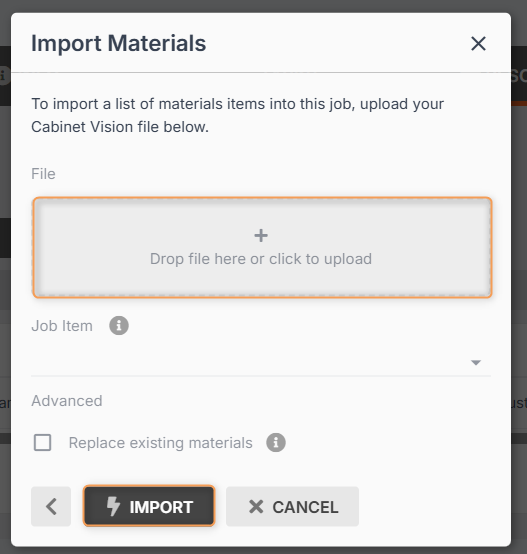This screenshot has height=554, width=527.
Task: Close the Import Materials dialog
Action: 478,43
